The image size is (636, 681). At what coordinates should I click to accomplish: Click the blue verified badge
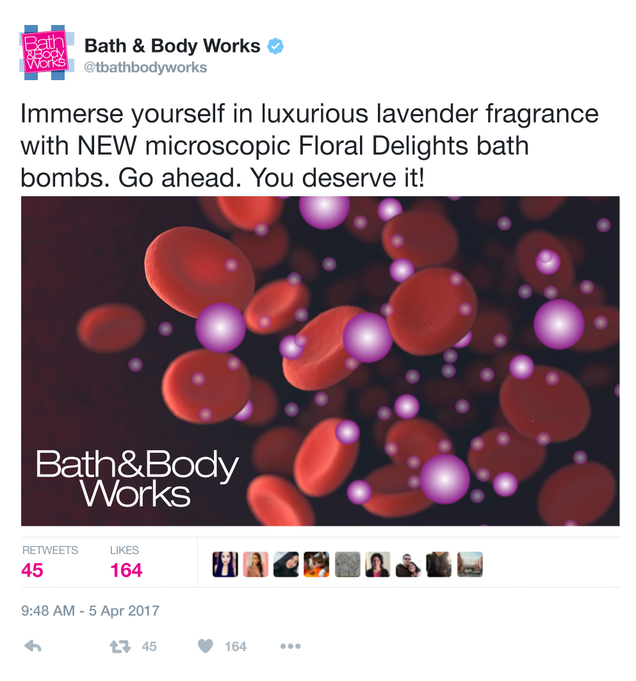pos(275,46)
